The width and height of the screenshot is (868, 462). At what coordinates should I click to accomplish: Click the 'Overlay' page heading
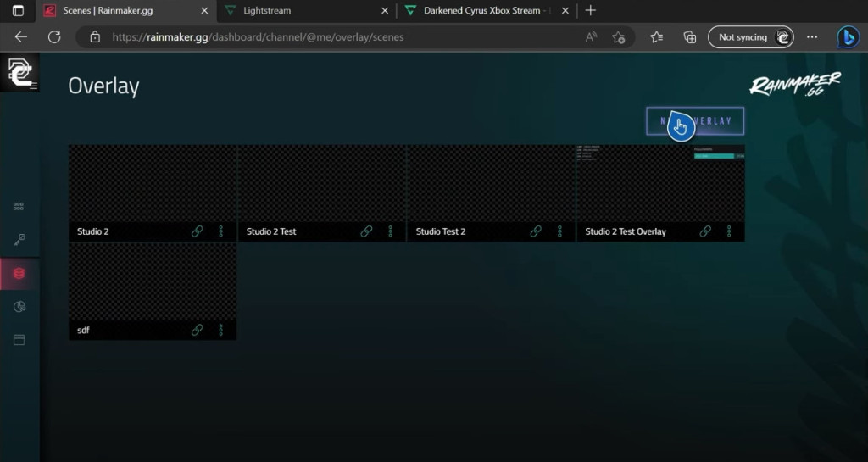pos(103,86)
